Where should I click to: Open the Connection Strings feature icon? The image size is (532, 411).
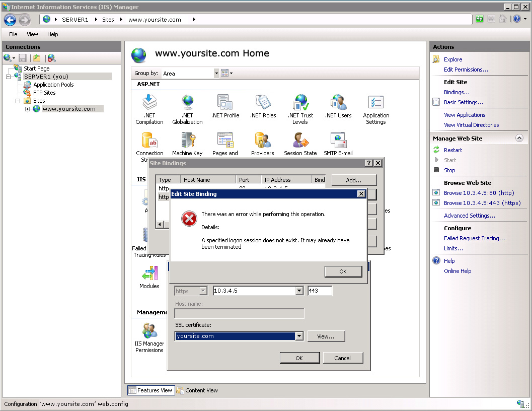[149, 141]
